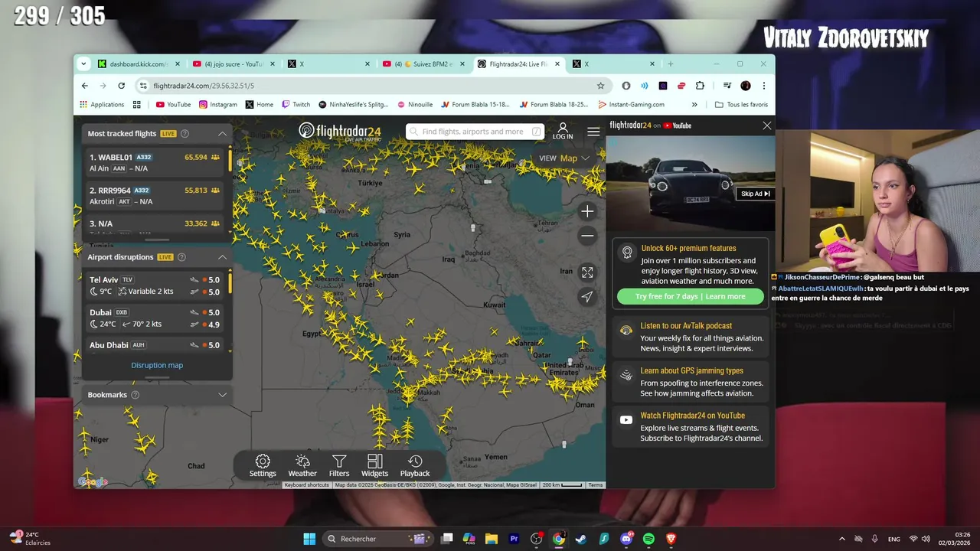Click the LOG IN user icon
980x551 pixels.
point(563,131)
